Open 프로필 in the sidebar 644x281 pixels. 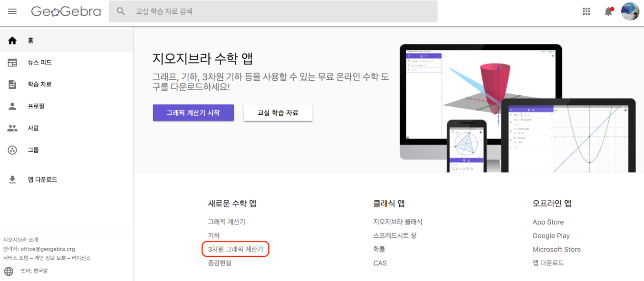tap(67, 106)
